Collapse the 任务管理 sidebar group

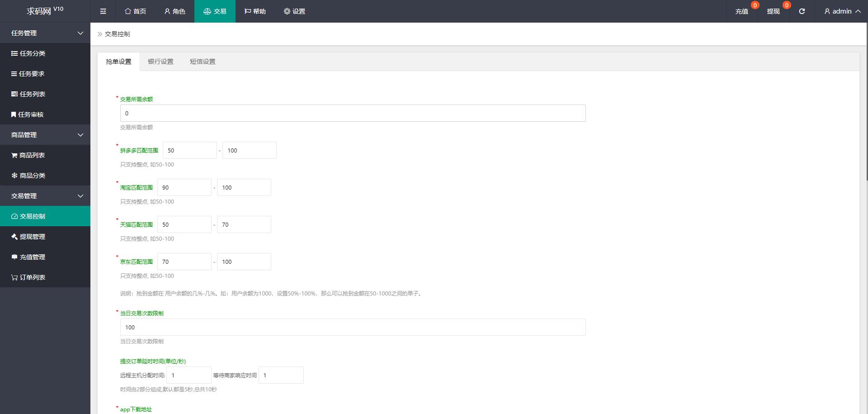coord(45,33)
